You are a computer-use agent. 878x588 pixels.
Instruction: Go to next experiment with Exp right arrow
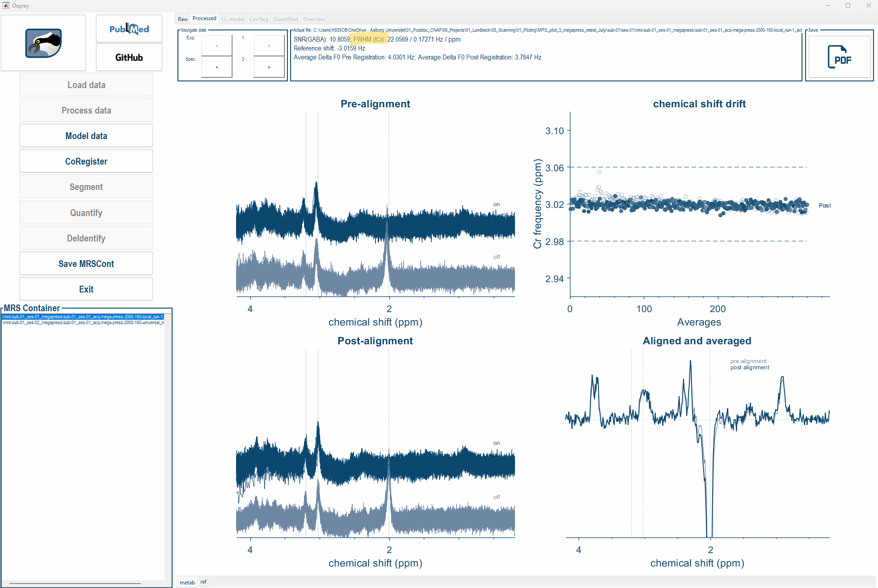click(269, 46)
